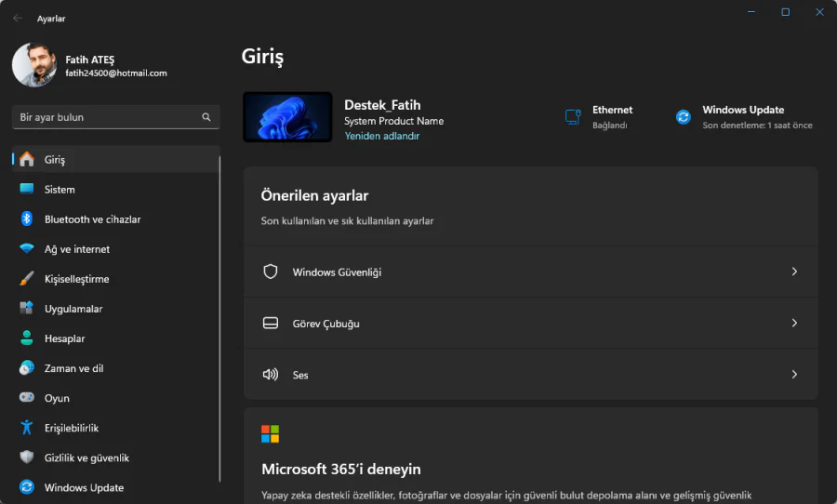837x504 pixels.
Task: Click the Destek_Fatih device name
Action: pyautogui.click(x=382, y=105)
